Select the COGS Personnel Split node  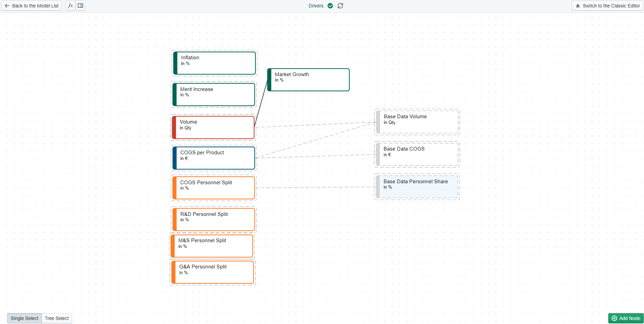214,188
